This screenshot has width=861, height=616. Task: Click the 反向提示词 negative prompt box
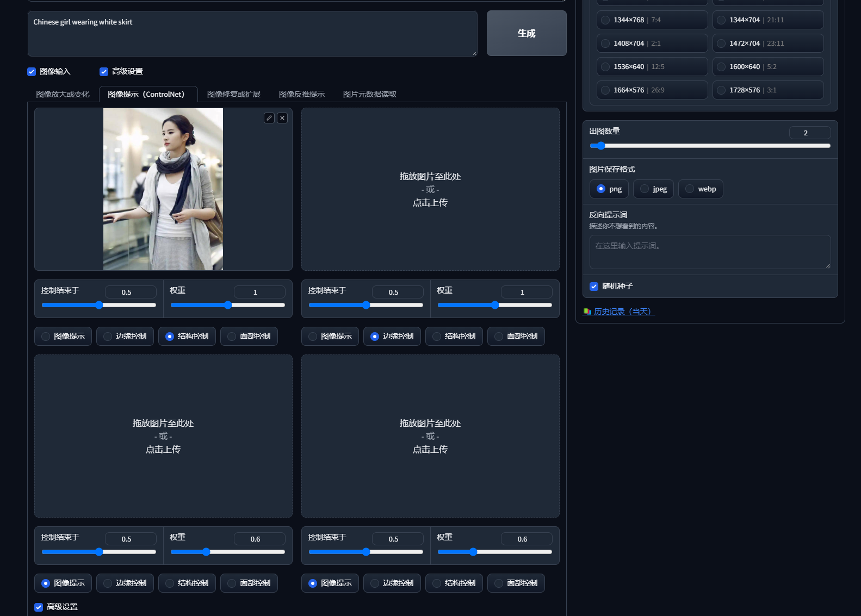(710, 252)
